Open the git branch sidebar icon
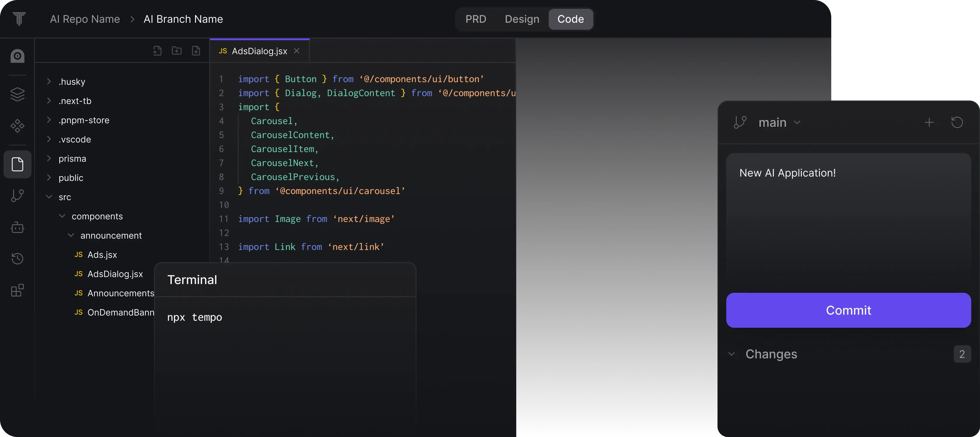 click(17, 196)
